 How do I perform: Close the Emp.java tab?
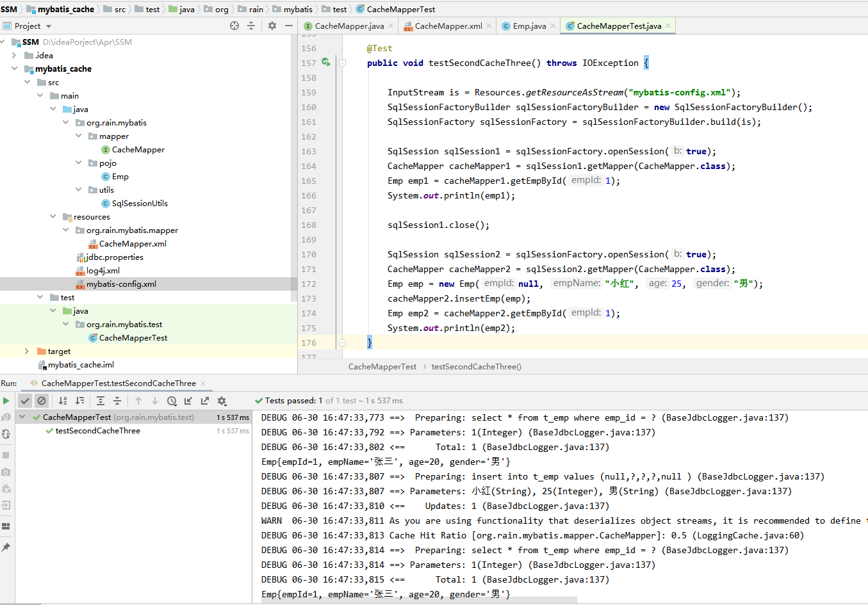pos(553,26)
